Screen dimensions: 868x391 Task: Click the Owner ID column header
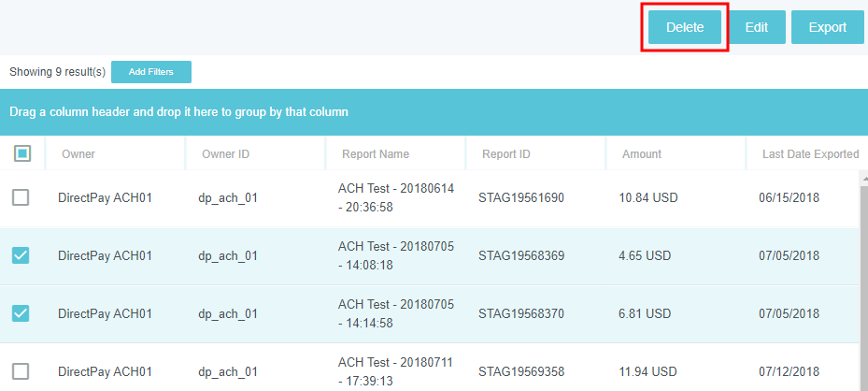(225, 154)
